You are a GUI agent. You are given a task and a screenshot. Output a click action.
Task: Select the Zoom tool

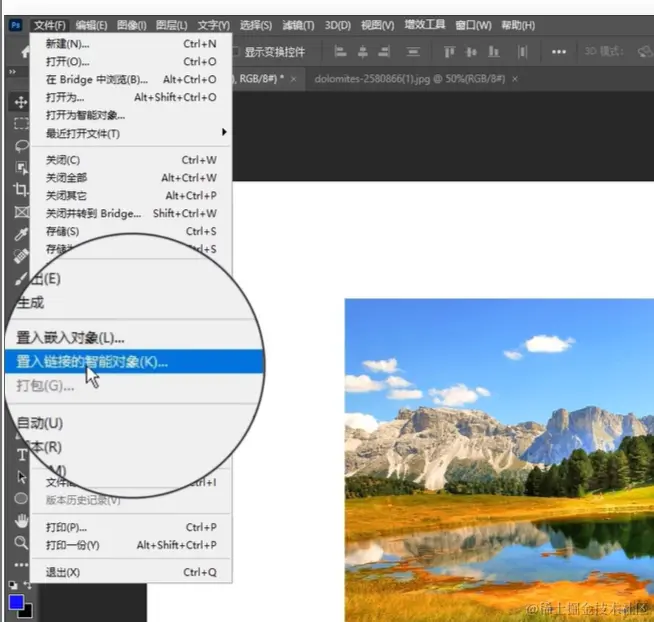(21, 542)
